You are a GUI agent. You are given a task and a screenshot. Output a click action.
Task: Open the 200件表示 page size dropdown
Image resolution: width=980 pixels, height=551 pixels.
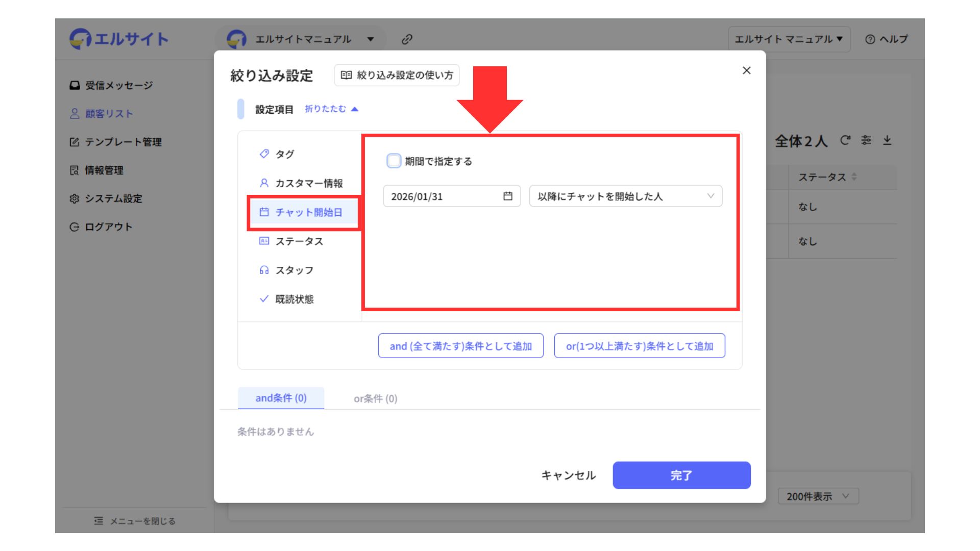(x=818, y=496)
